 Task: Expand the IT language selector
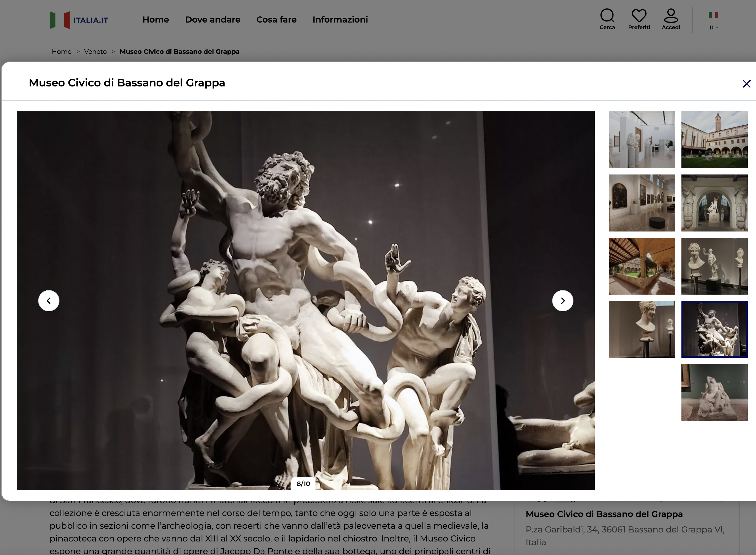pyautogui.click(x=714, y=21)
